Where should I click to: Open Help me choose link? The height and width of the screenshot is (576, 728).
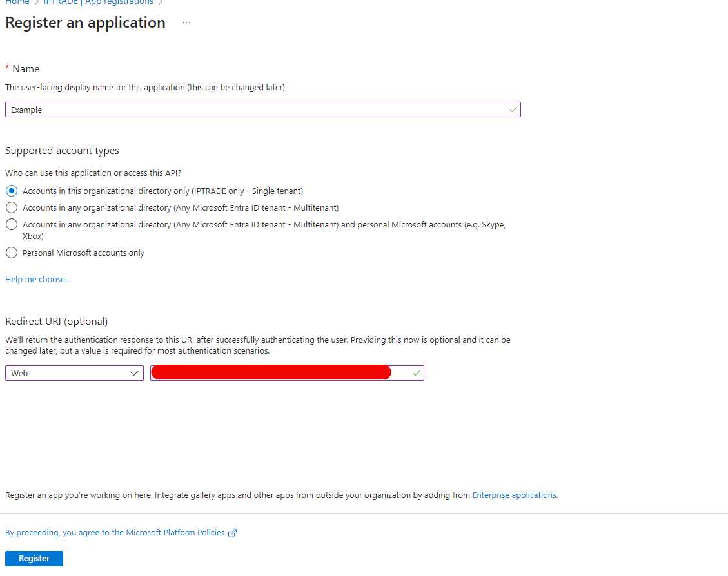click(x=37, y=279)
